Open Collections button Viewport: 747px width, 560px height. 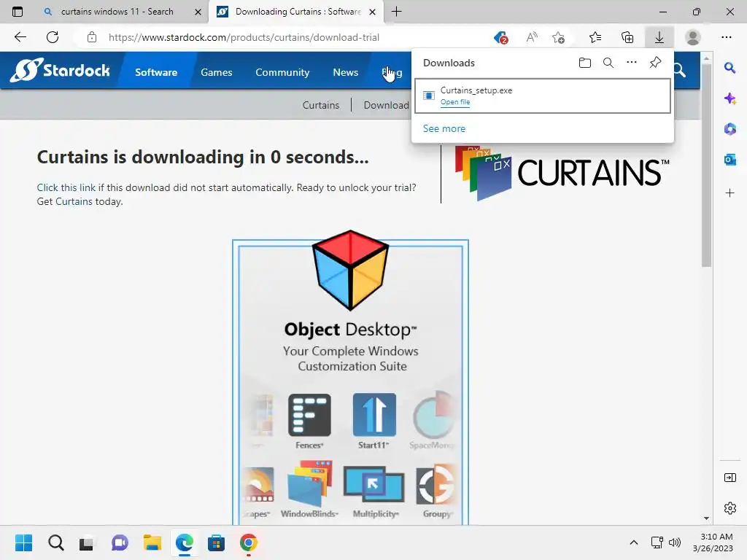627,37
